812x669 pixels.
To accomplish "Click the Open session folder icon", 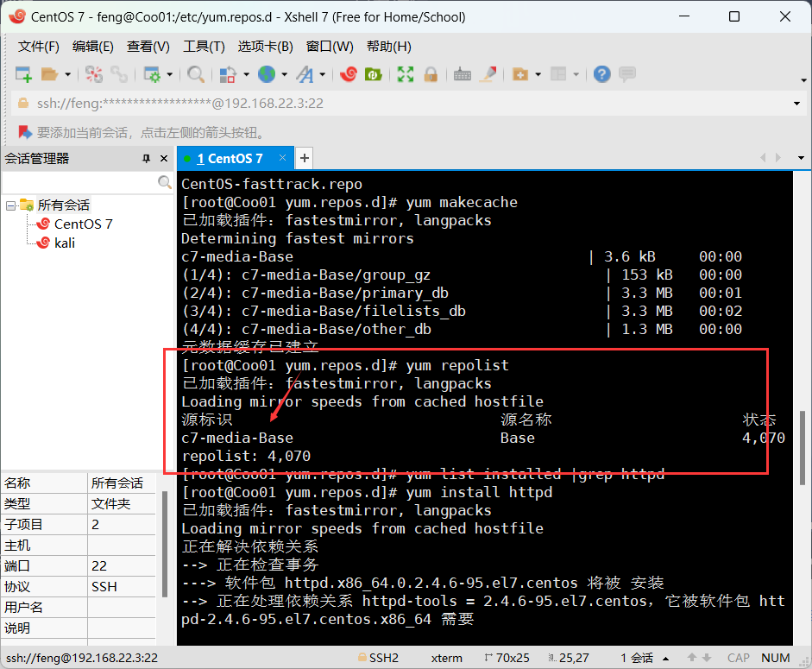I will [49, 74].
